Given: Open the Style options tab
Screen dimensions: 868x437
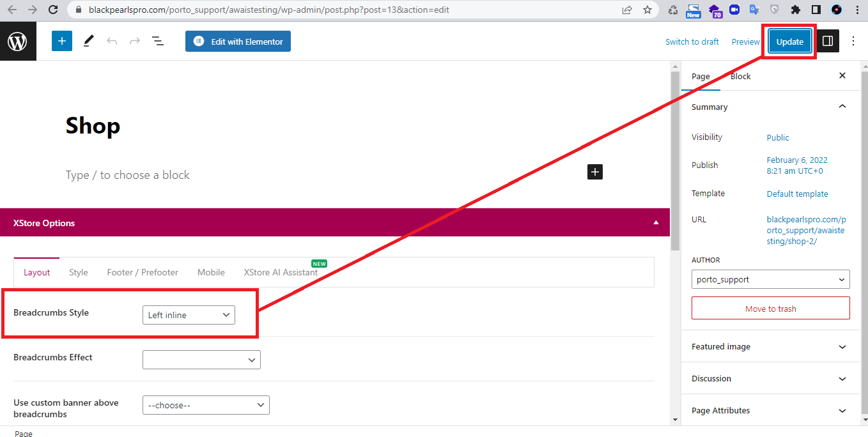Looking at the screenshot, I should [x=79, y=272].
